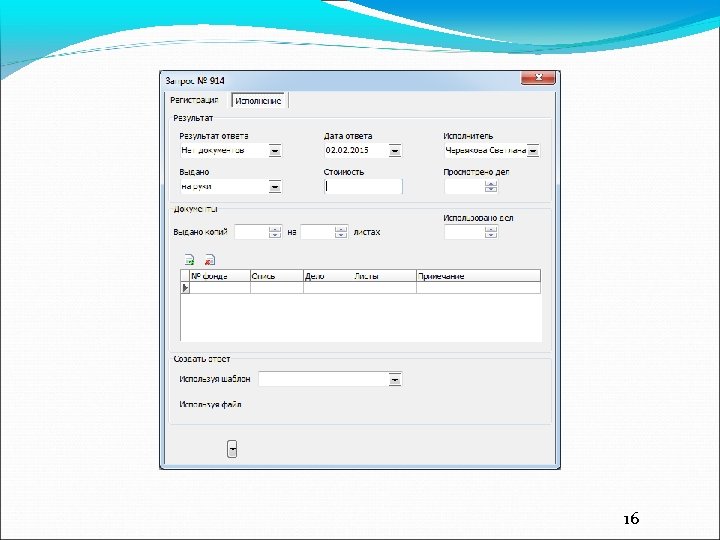Adjust the листах count spinner
720x540 pixels.
(x=341, y=232)
